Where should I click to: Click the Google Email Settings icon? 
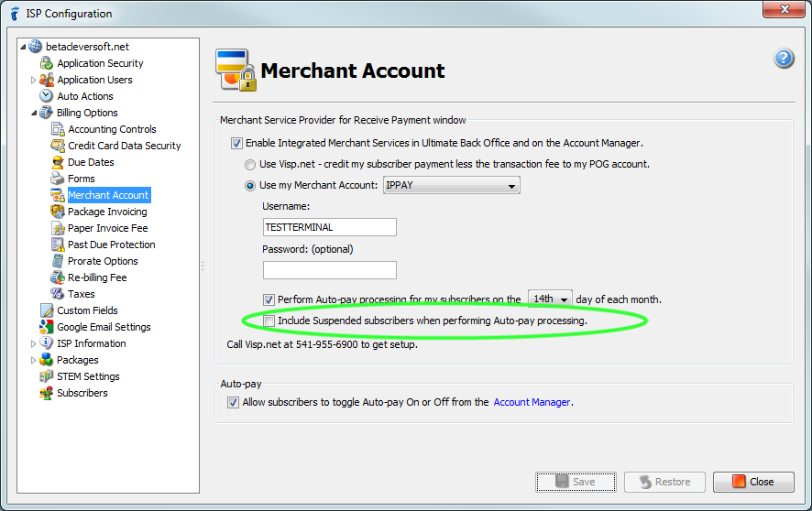click(47, 327)
